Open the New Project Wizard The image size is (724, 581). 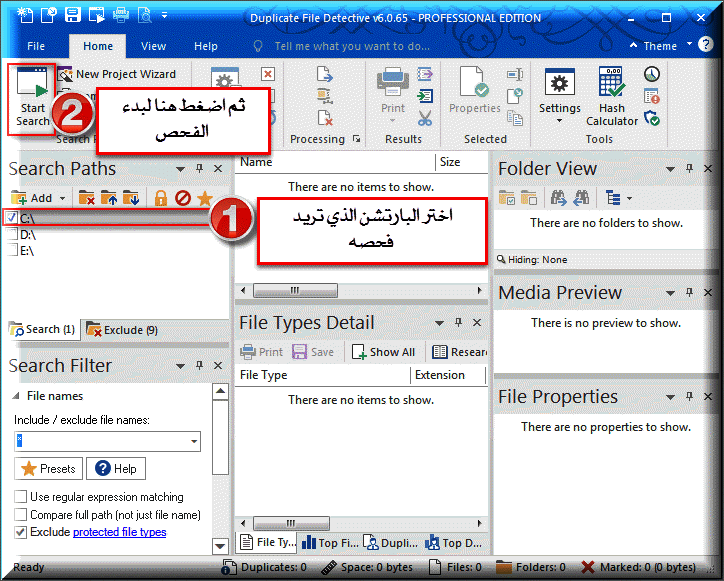[x=117, y=74]
